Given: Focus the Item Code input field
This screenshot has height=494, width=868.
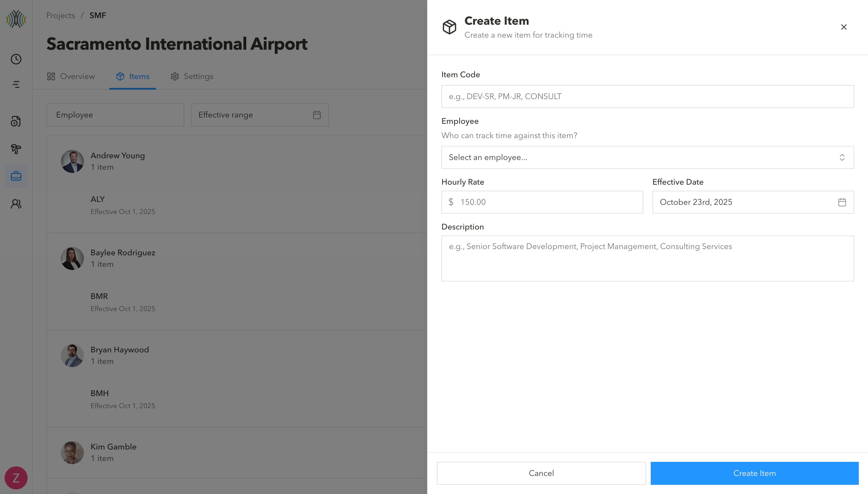Looking at the screenshot, I should pos(647,97).
